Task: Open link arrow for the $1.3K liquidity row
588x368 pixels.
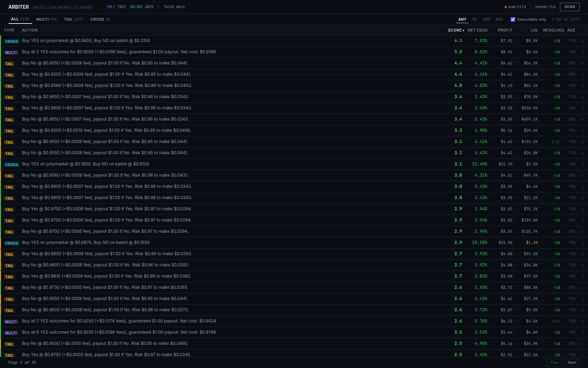Action: [x=583, y=243]
